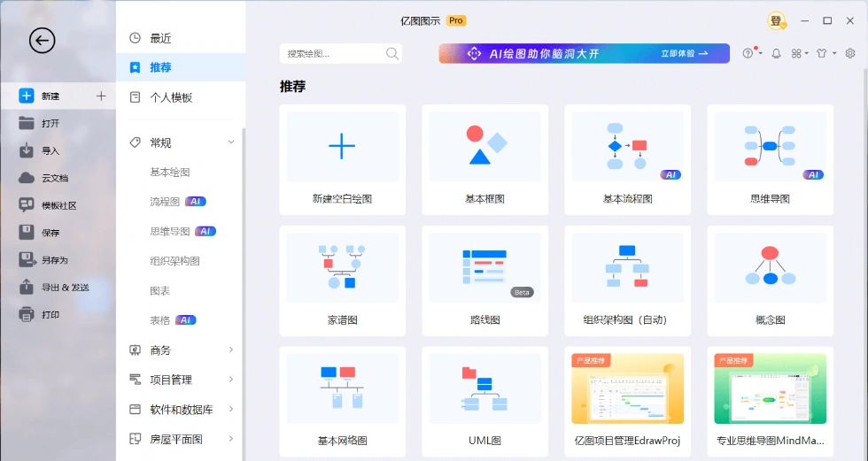Viewport: 868px width, 461px height.
Task: Open the 基本框图 template
Action: [x=485, y=160]
